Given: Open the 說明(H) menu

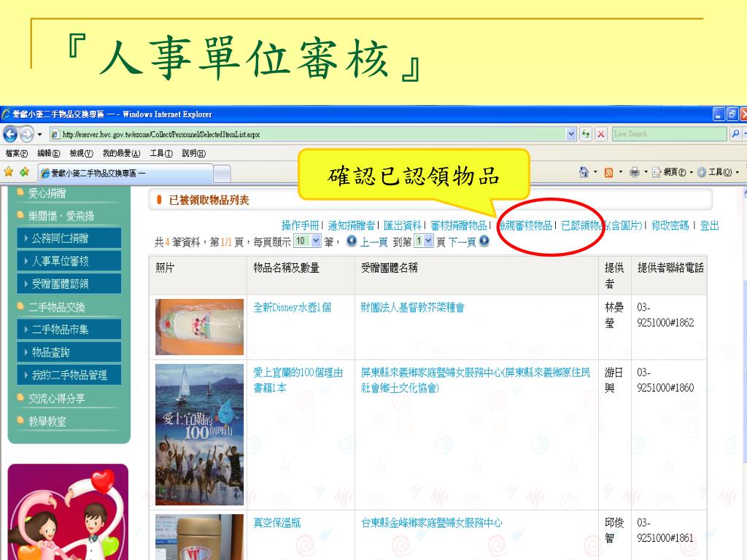Looking at the screenshot, I should click(x=194, y=153).
